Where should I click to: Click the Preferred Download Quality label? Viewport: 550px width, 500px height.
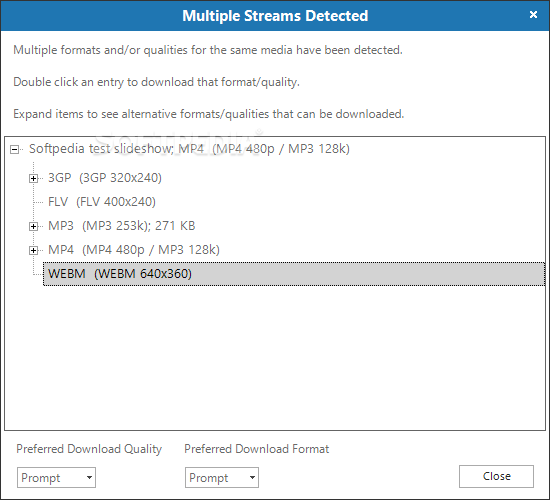89,449
